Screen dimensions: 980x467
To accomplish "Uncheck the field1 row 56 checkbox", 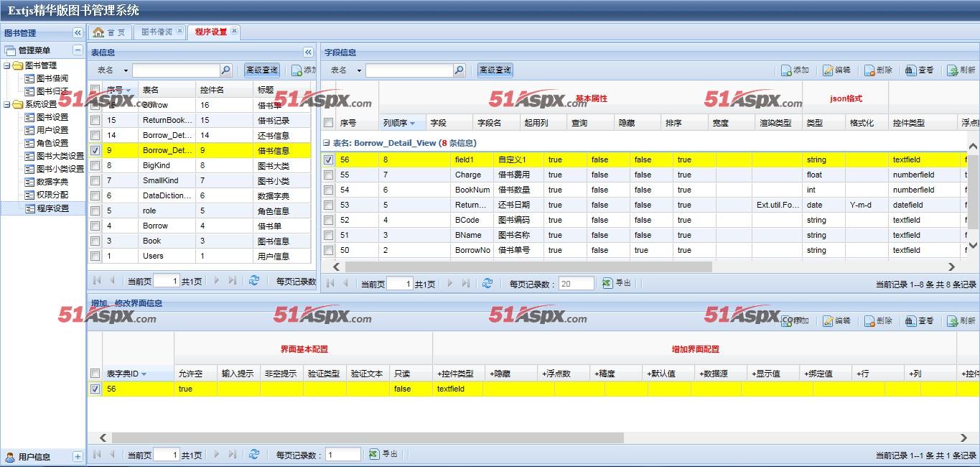I will (x=328, y=160).
